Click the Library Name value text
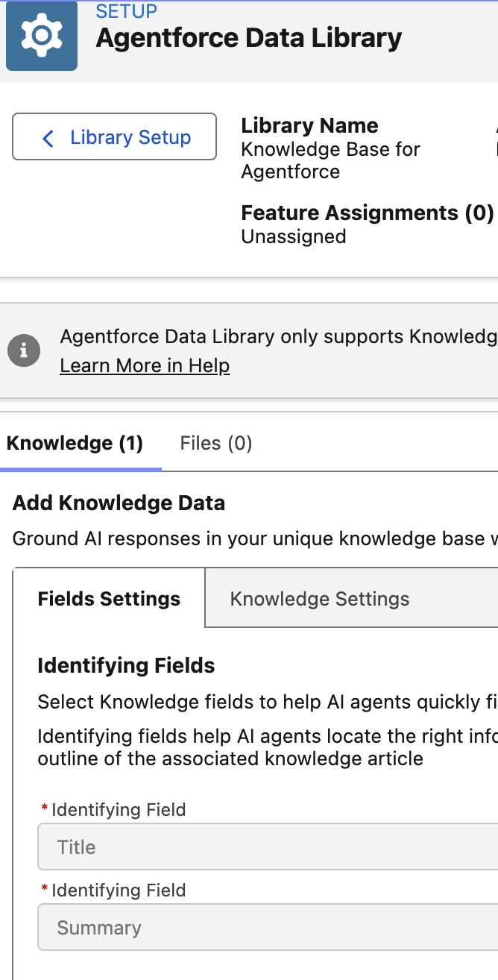Screen dimensions: 498x980 330,160
